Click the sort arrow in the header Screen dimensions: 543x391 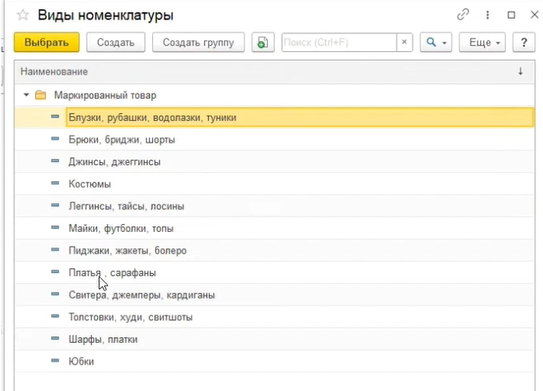(x=520, y=71)
